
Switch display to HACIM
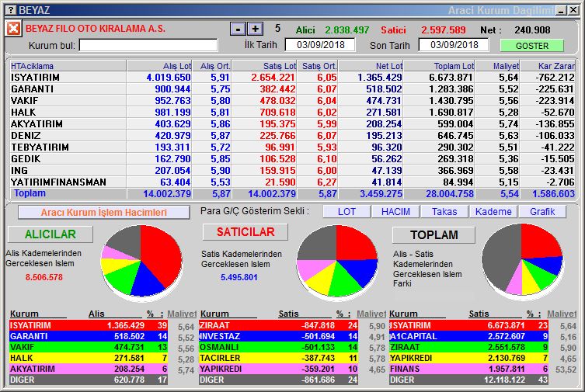pyautogui.click(x=395, y=212)
